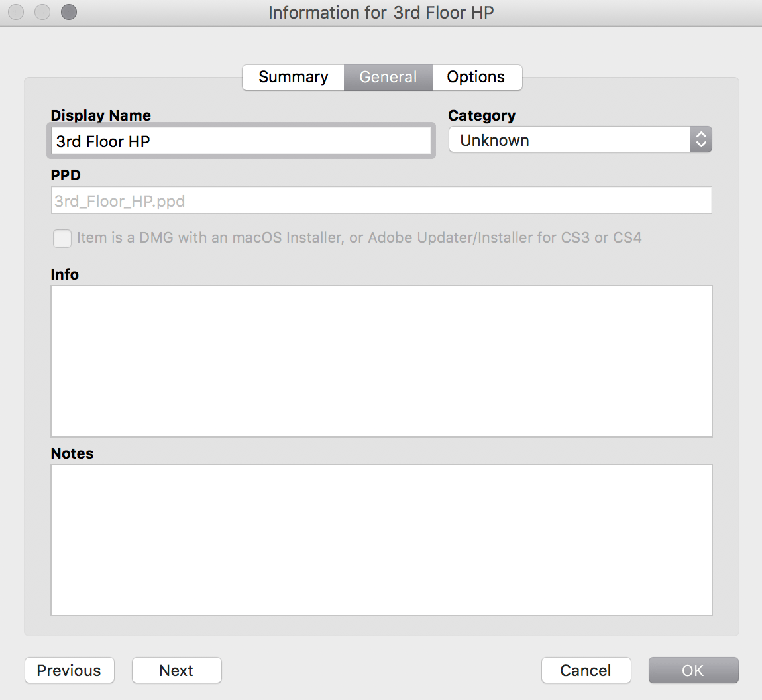
Task: Click the Display Name label
Action: (101, 115)
